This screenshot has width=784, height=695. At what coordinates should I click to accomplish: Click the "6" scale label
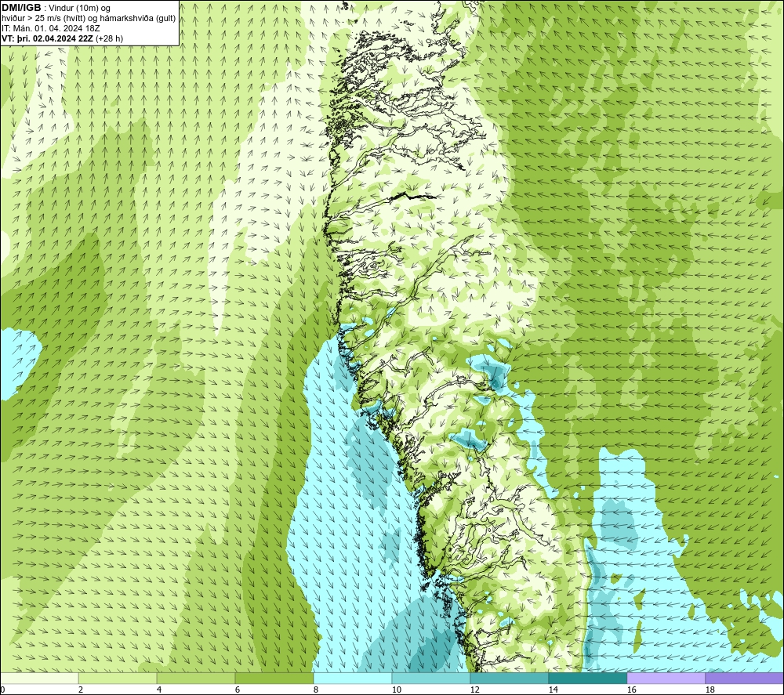[x=238, y=690]
